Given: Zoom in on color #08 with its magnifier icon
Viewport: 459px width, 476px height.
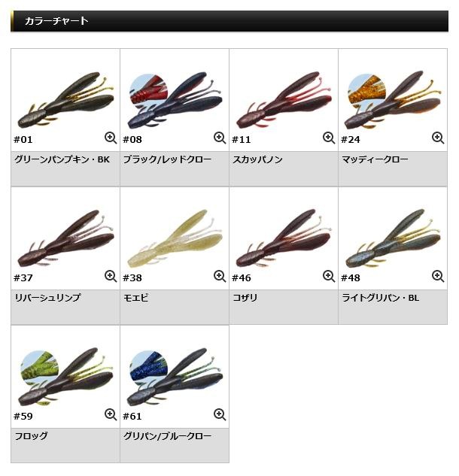Looking at the screenshot, I should (x=220, y=138).
